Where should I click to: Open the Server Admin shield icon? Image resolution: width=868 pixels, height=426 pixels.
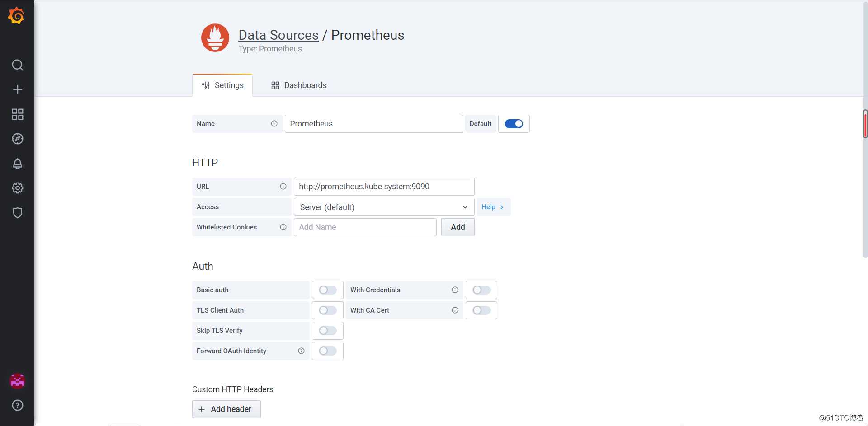17,213
